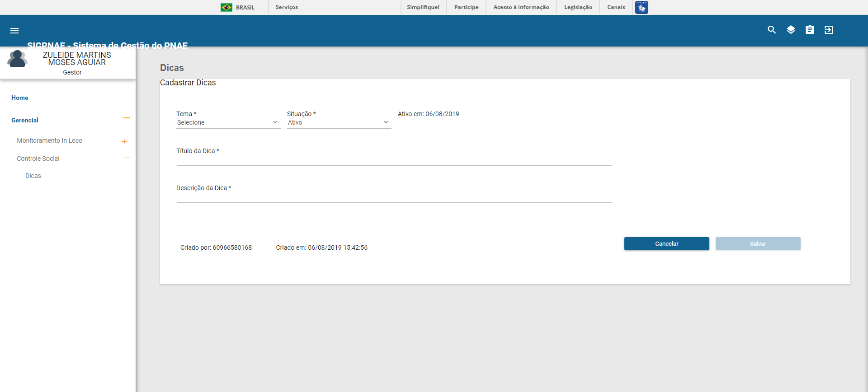Click the user avatar icon
Screen dimensions: 868x392
pos(17,59)
